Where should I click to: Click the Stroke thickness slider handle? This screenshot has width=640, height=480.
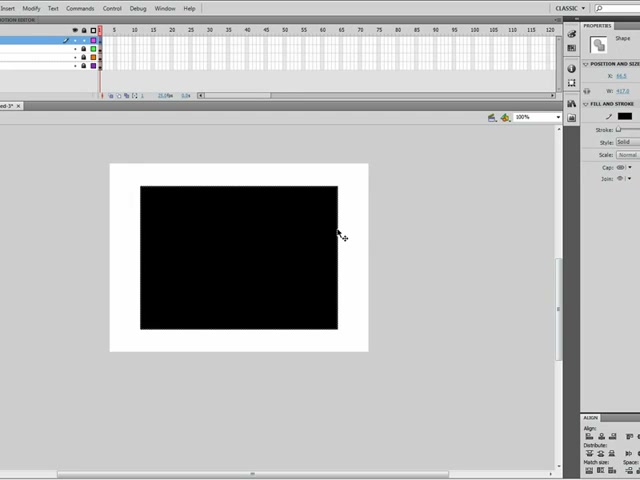pos(618,129)
